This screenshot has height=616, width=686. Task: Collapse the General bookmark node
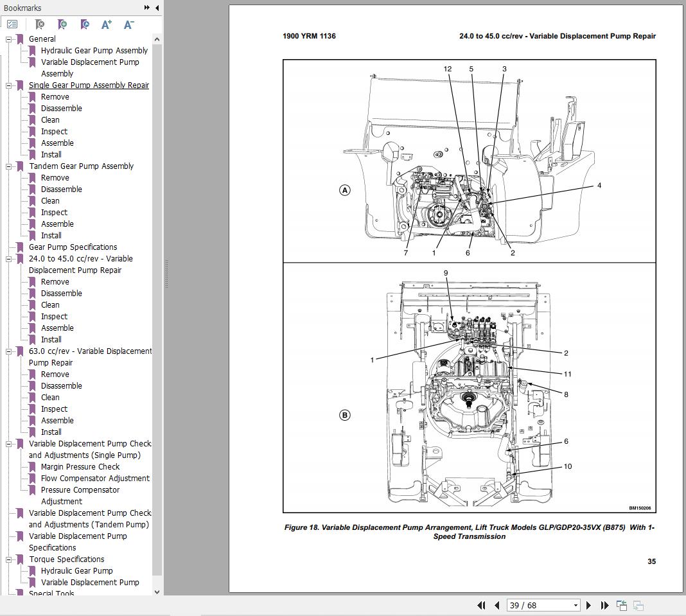pos(8,39)
